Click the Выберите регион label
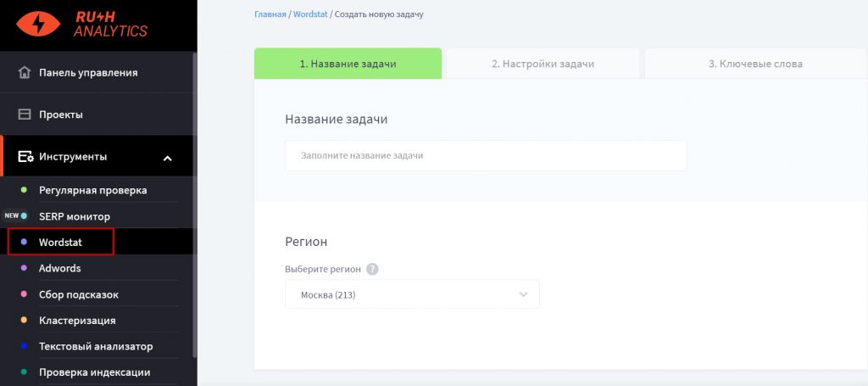The image size is (868, 386). (x=323, y=269)
